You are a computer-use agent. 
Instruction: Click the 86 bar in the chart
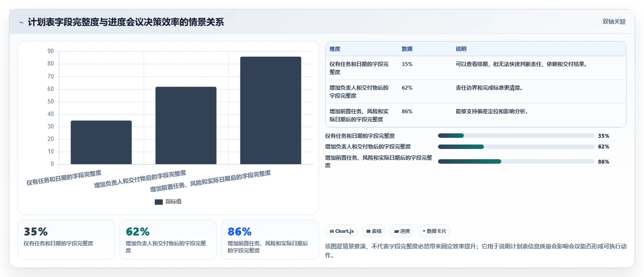271,110
